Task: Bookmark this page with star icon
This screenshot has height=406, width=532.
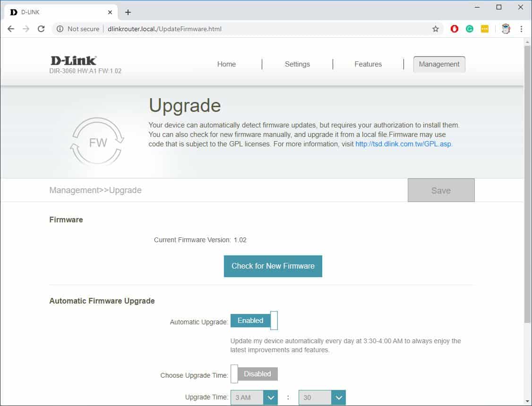Action: click(435, 29)
